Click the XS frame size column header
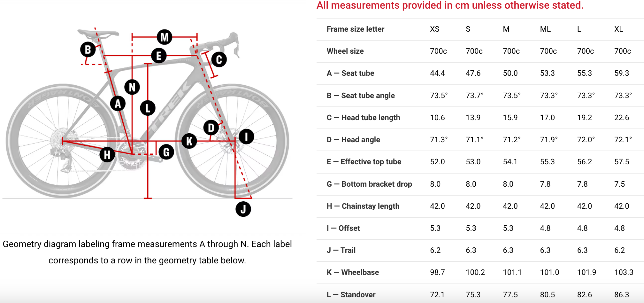The width and height of the screenshot is (644, 303). (x=434, y=29)
